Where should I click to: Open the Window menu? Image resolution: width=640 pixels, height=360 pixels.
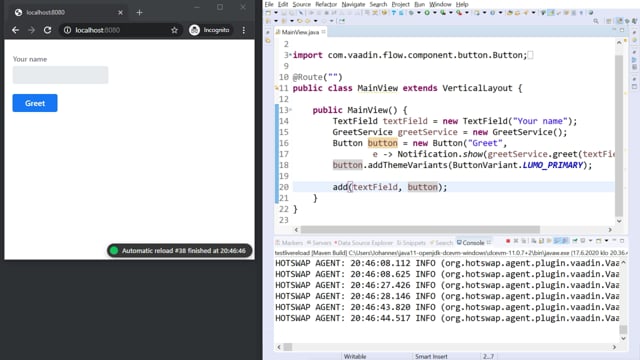point(440,4)
